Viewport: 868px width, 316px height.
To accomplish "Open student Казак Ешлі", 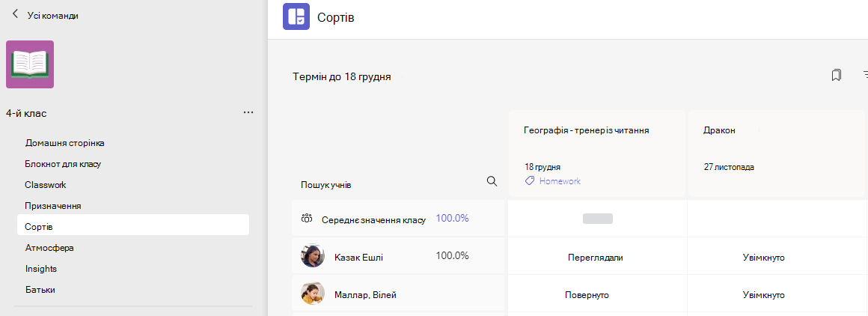I will [x=358, y=258].
